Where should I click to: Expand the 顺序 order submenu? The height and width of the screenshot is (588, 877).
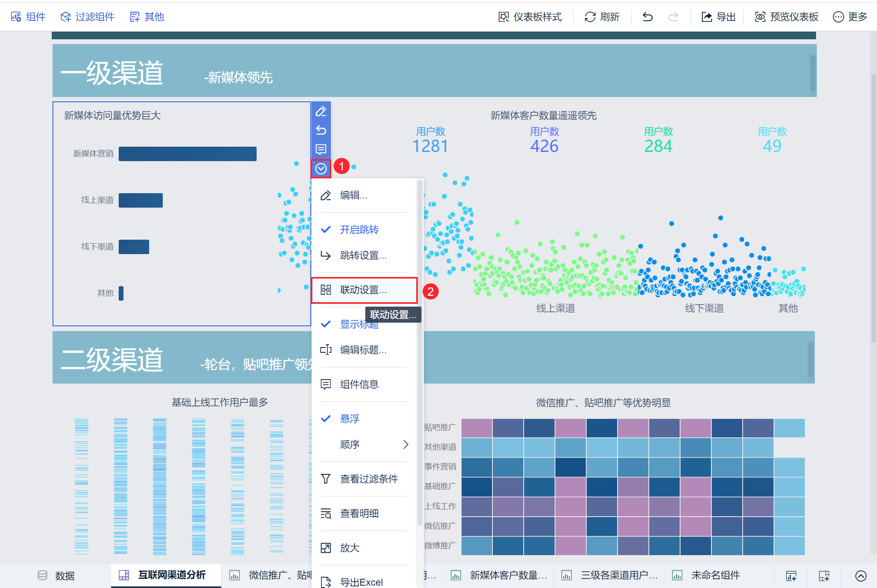pyautogui.click(x=364, y=445)
